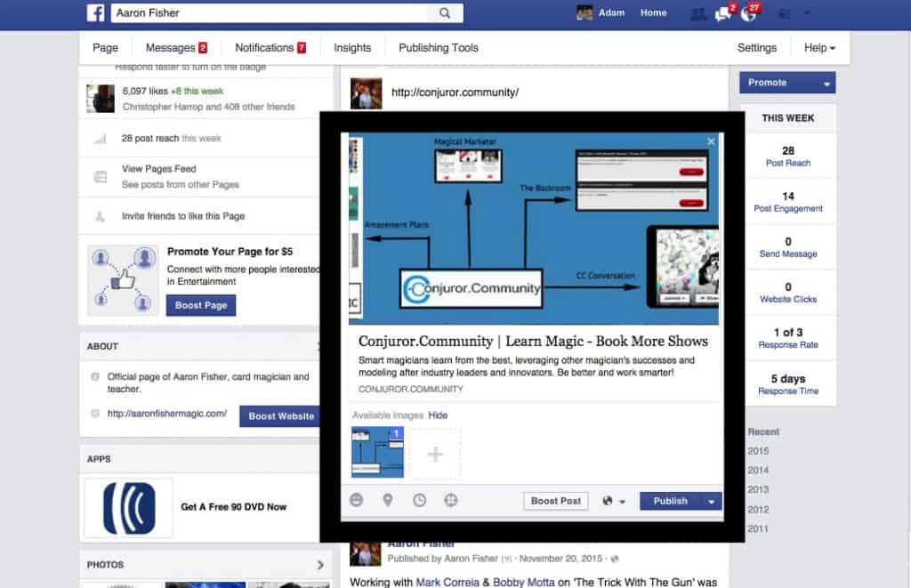
Task: Click Invite friends to like this Page
Action: pos(183,216)
